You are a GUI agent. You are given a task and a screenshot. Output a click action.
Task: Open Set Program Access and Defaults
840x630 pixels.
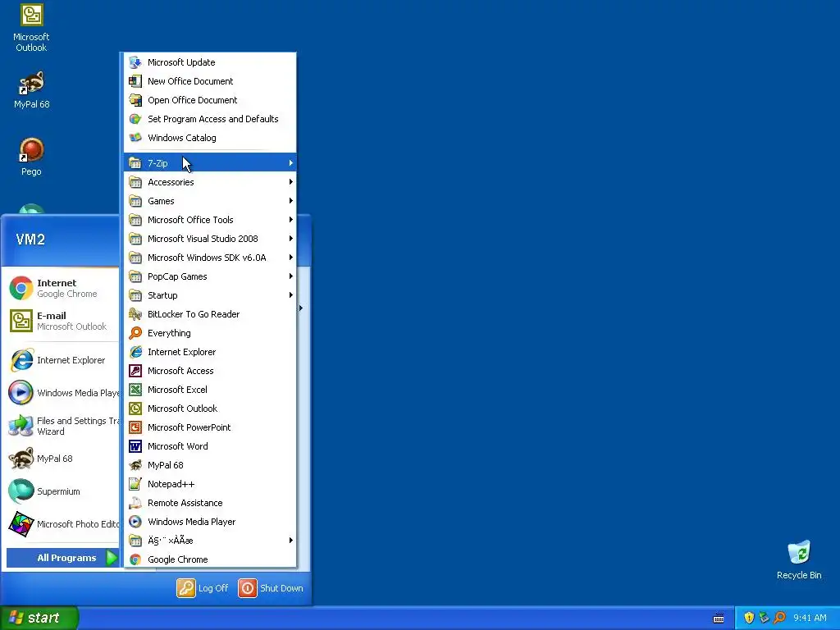click(x=210, y=119)
